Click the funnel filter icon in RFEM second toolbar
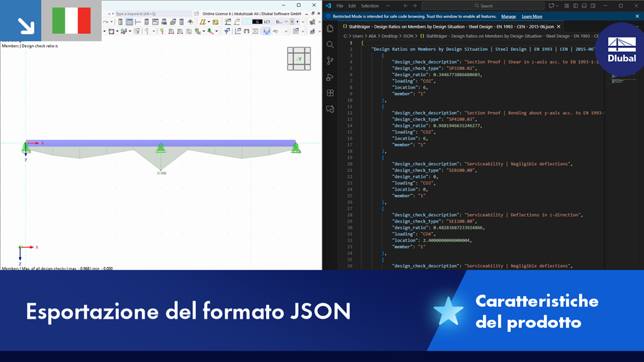 (226, 31)
